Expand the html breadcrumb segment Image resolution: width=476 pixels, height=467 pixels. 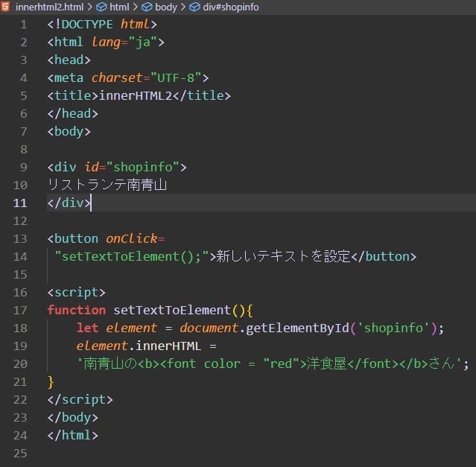click(119, 7)
